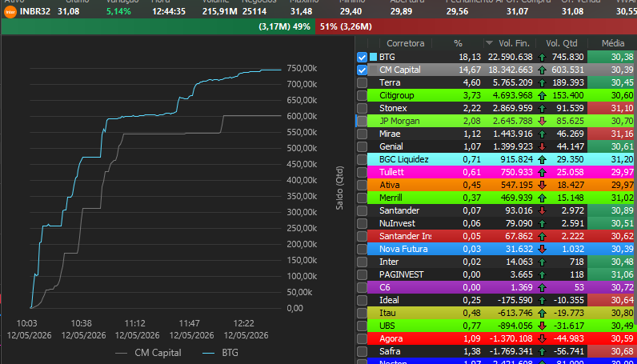Click the 12:44:35 time value
This screenshot has width=637, height=364.
click(x=169, y=11)
